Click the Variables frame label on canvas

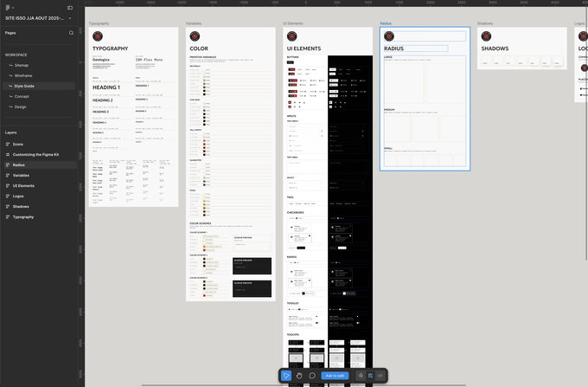(x=194, y=23)
